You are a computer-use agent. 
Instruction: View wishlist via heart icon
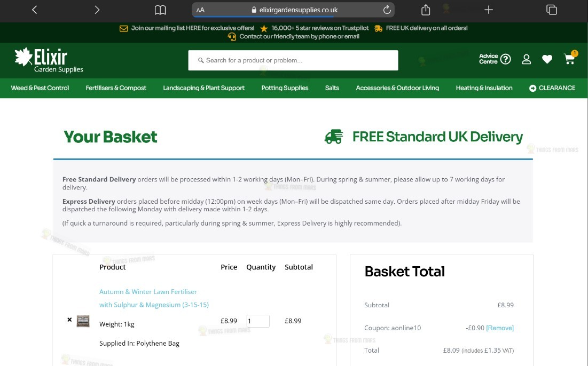[547, 59]
